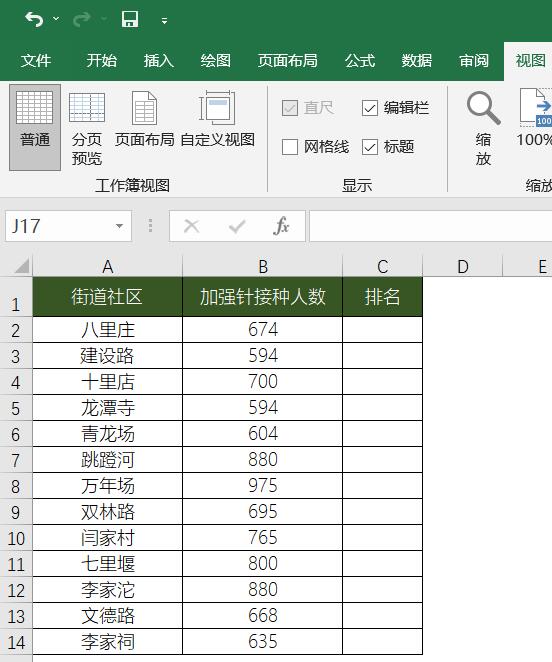Enable the 网格线 gridlines checkbox
Screen dimensions: 552x662
(x=290, y=147)
